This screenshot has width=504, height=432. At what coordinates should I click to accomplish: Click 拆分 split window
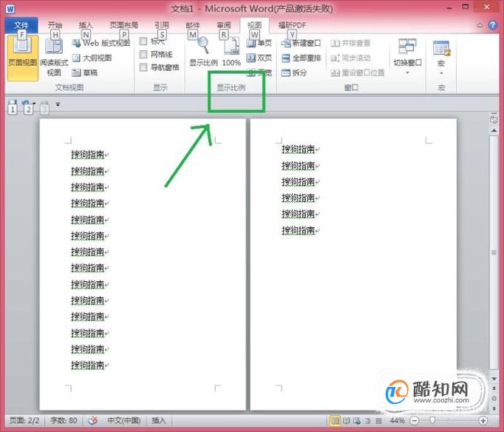(x=294, y=72)
